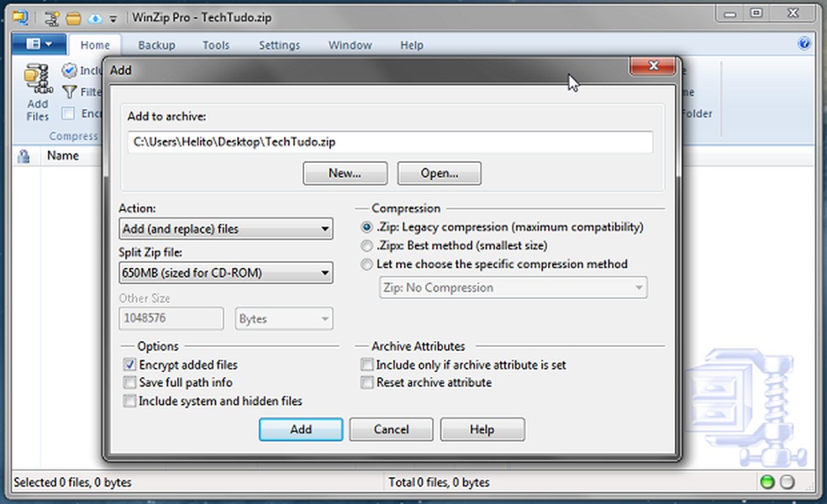Check Include only if archive attribute set

pyautogui.click(x=366, y=365)
